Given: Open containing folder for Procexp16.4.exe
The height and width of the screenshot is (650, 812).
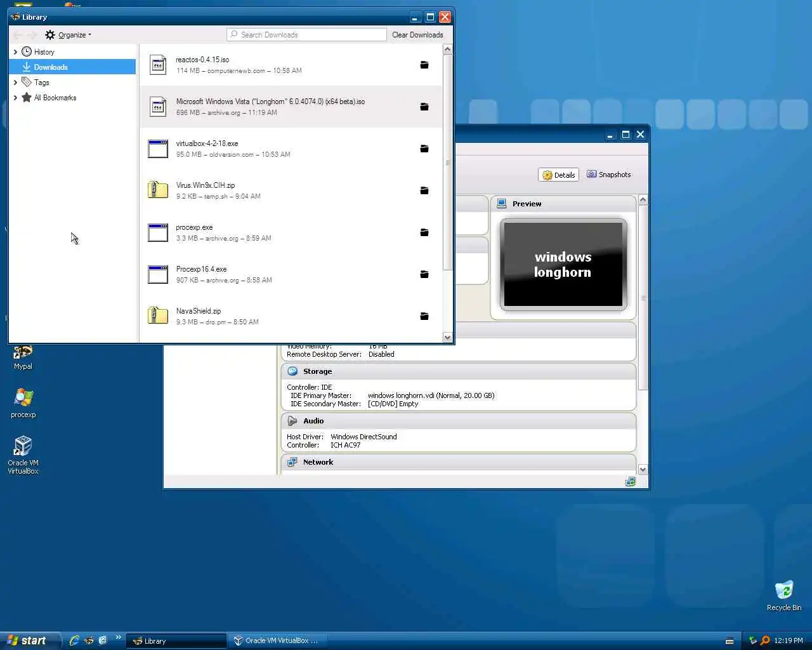Looking at the screenshot, I should pyautogui.click(x=424, y=274).
